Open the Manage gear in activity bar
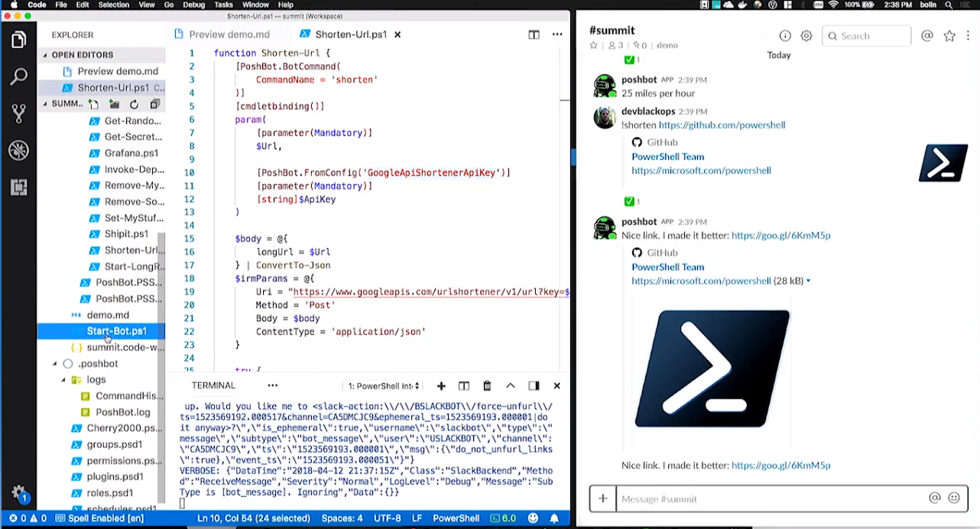Viewport: 980px width, 529px height. 18,493
